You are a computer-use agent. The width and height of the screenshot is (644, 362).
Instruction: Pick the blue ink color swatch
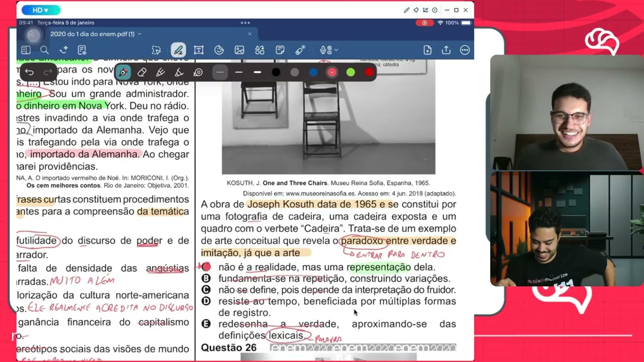(313, 72)
